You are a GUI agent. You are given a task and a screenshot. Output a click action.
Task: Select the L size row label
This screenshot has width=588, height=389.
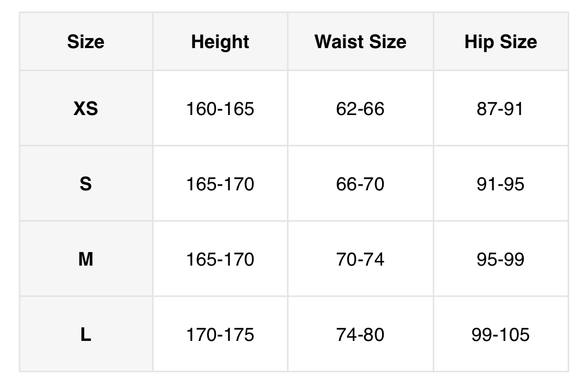pos(86,335)
